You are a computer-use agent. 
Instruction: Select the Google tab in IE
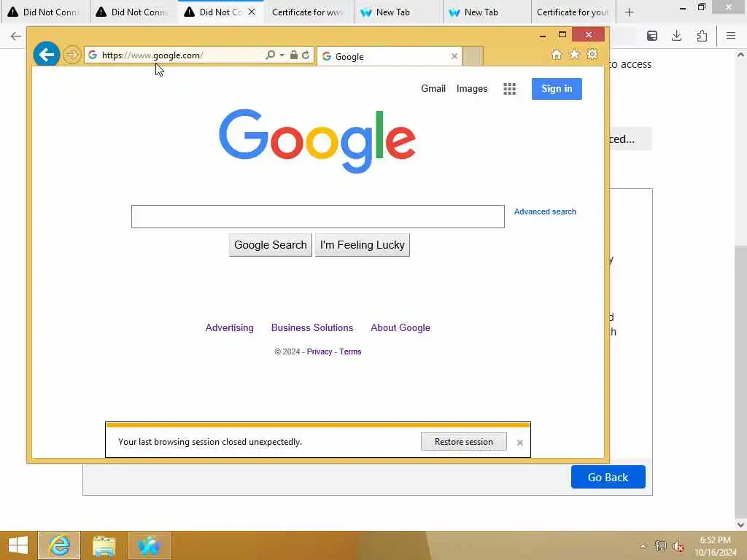tap(389, 56)
